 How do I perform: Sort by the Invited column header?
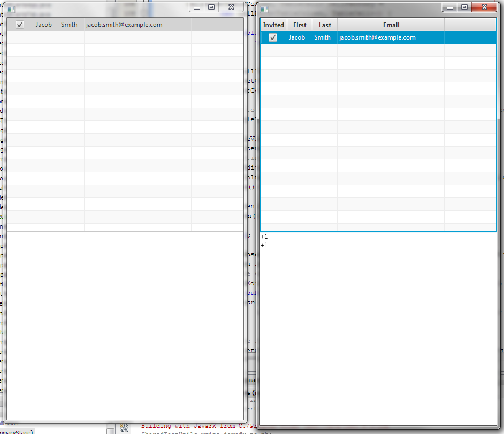click(273, 25)
